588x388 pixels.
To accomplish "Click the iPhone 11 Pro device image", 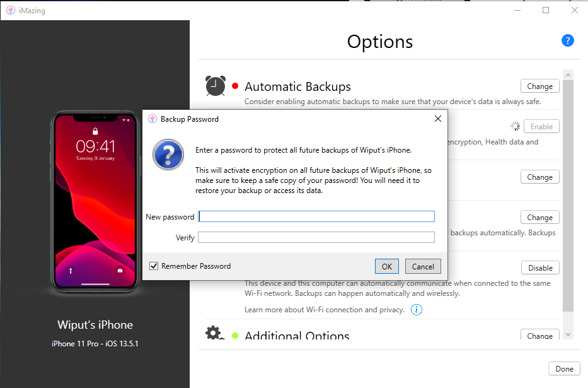I will [95, 201].
